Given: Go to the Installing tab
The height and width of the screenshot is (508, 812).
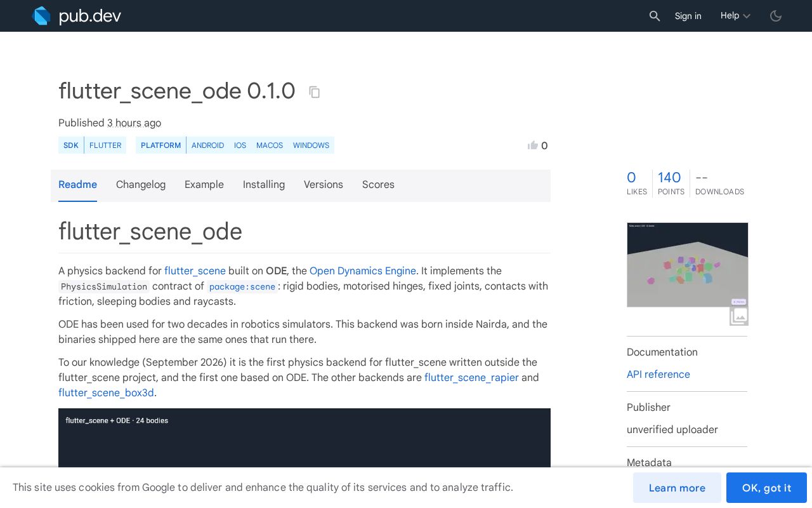Looking at the screenshot, I should click(x=264, y=185).
